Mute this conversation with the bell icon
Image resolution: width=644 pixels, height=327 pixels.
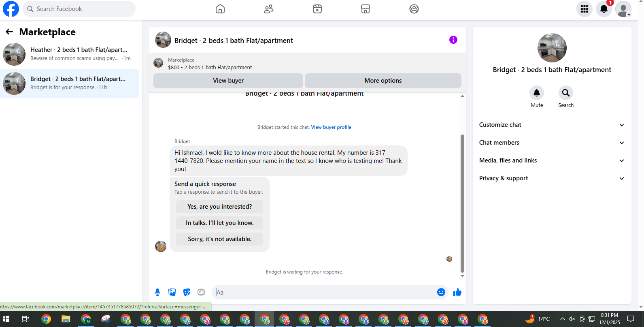pos(537,93)
